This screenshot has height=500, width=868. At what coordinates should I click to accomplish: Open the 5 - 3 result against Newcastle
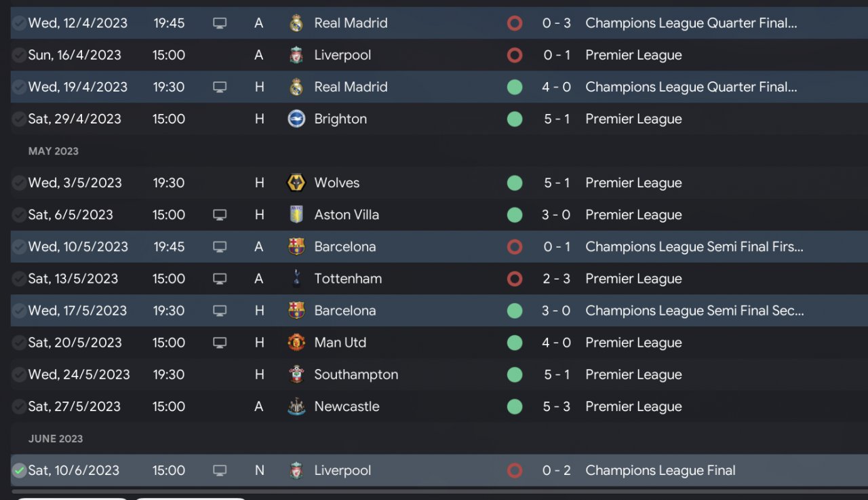556,406
